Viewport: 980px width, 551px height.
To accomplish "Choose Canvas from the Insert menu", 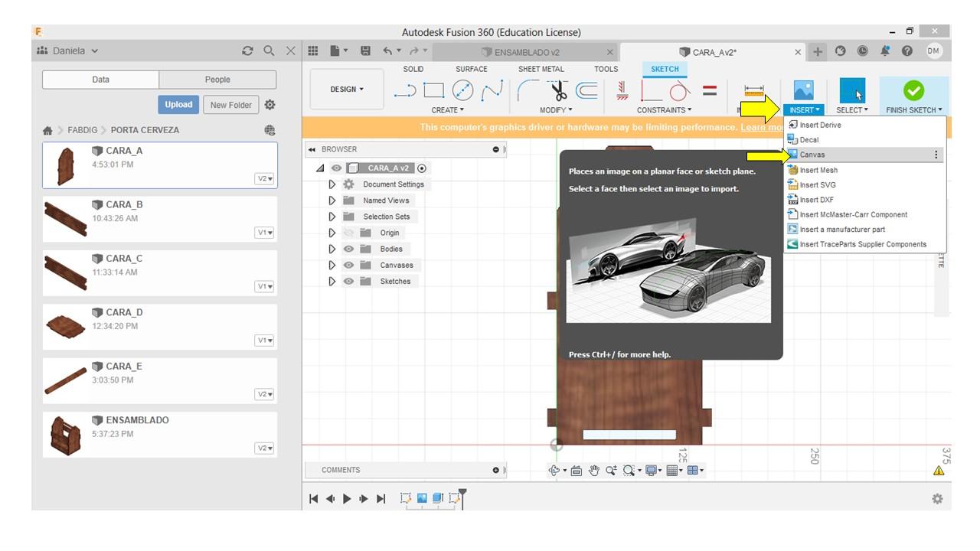I will click(812, 155).
